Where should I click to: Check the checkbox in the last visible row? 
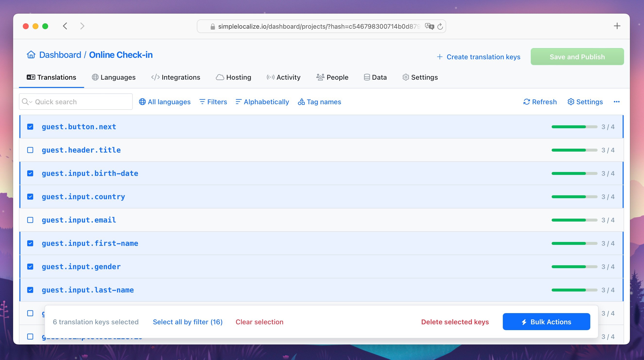coord(30,336)
